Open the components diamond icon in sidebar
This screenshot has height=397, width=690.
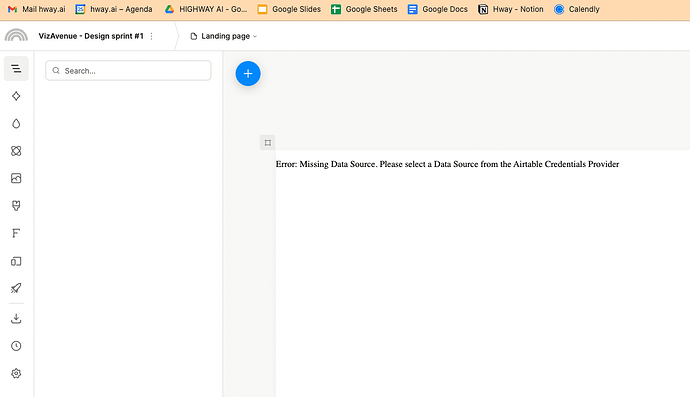click(16, 96)
